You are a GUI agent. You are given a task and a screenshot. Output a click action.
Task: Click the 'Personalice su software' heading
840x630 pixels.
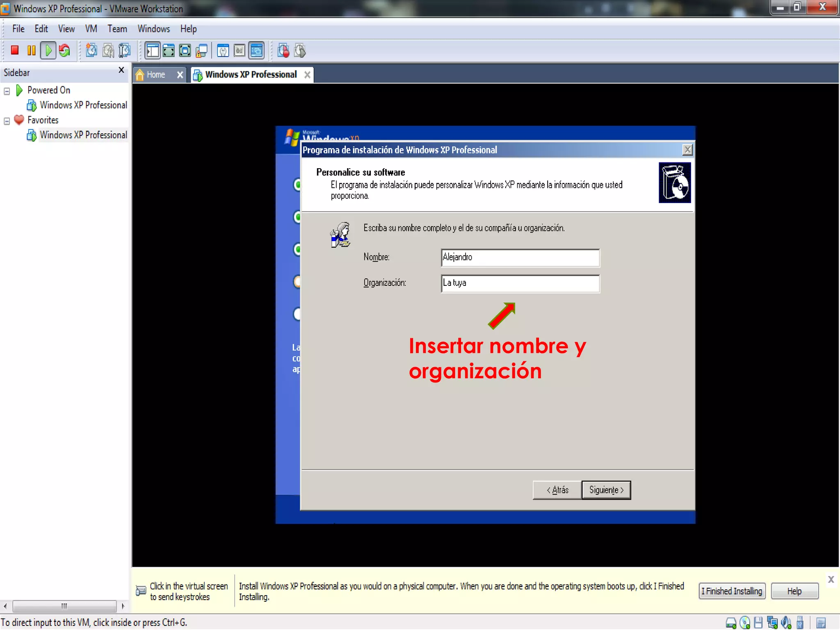click(x=361, y=172)
